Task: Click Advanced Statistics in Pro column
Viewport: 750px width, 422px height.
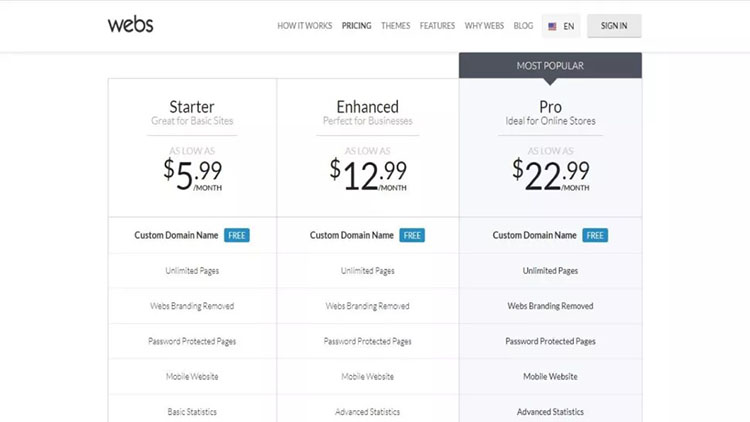Action: tap(550, 411)
